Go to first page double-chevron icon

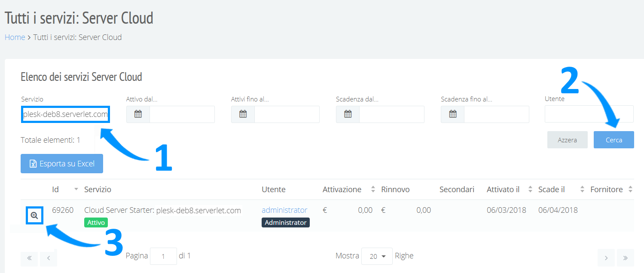pyautogui.click(x=29, y=258)
